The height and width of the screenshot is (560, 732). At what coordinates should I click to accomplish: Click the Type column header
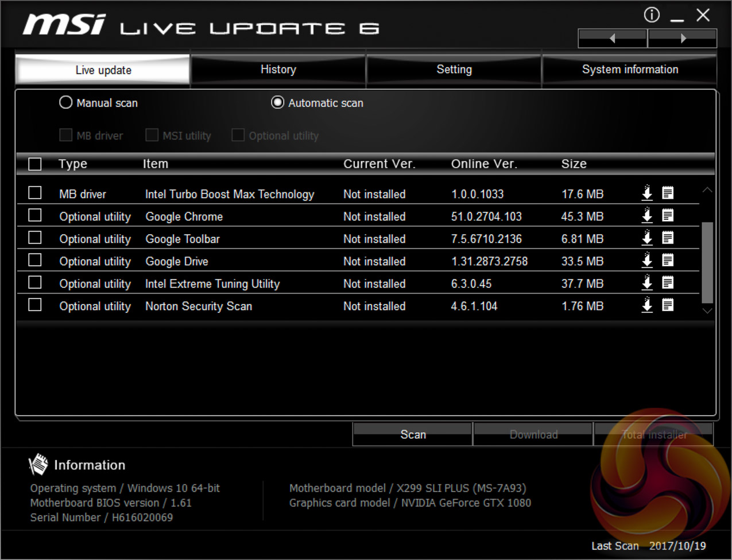tap(73, 164)
